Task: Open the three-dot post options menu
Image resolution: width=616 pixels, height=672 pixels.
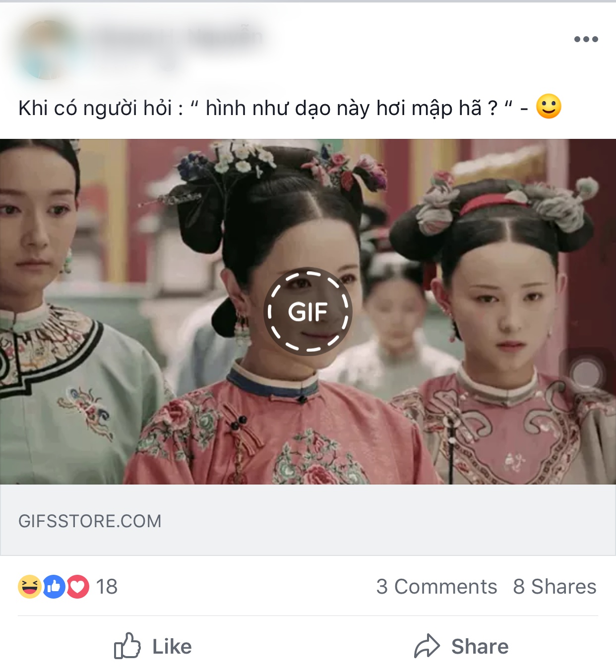Action: (x=586, y=39)
